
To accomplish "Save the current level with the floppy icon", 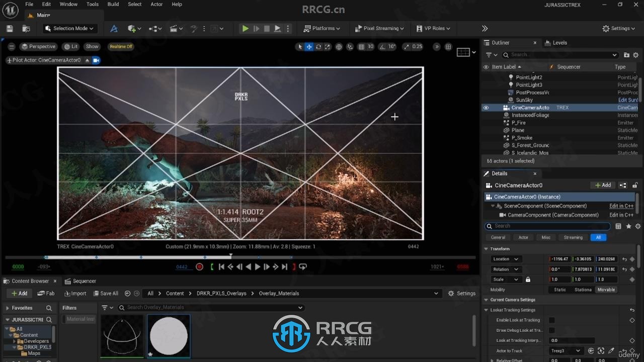I will click(x=10, y=29).
